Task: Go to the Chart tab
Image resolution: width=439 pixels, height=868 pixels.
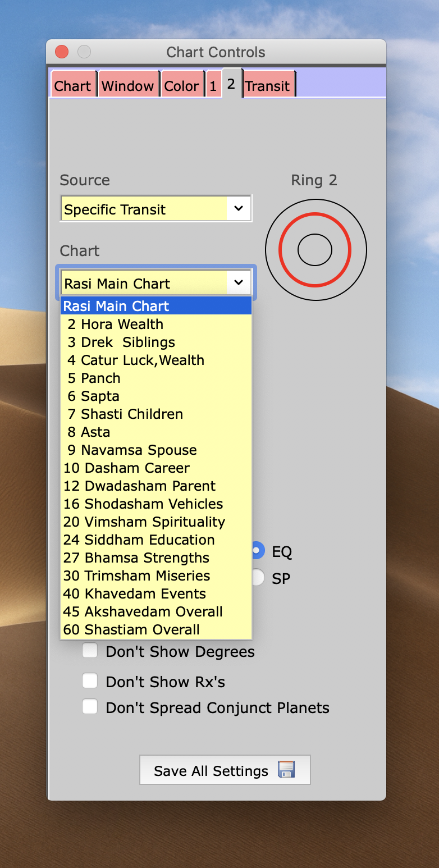Action: pos(72,86)
